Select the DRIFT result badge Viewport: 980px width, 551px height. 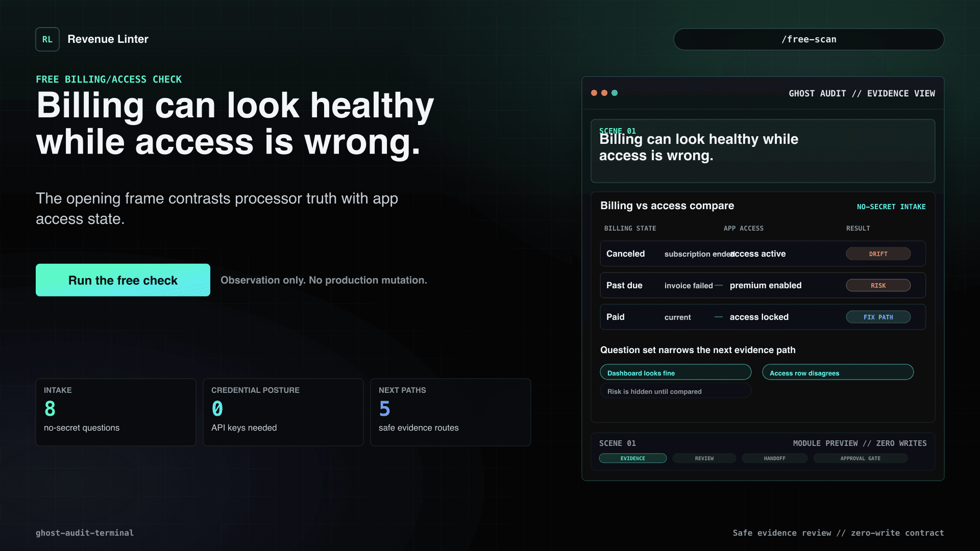point(878,254)
